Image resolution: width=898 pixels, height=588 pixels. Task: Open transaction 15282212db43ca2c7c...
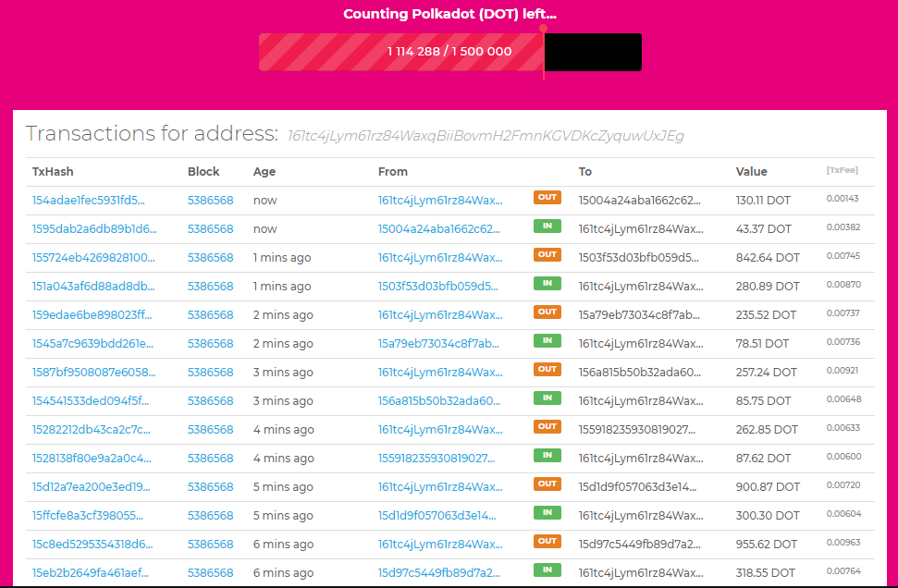(91, 429)
